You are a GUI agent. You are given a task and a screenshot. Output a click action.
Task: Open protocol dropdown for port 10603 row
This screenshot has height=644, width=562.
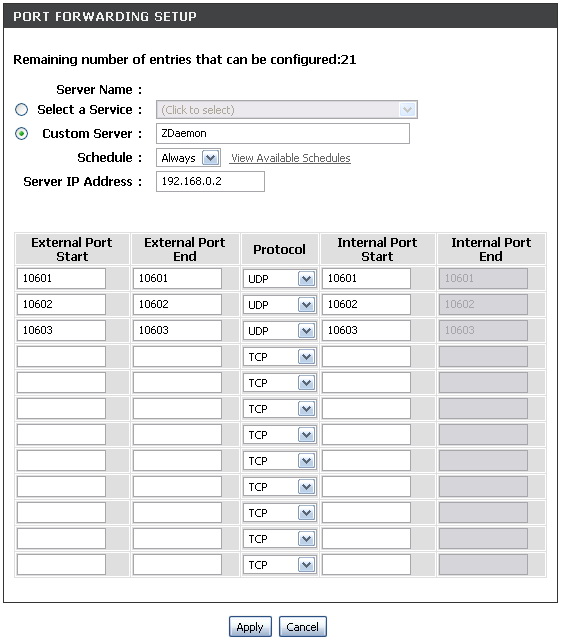pos(279,331)
